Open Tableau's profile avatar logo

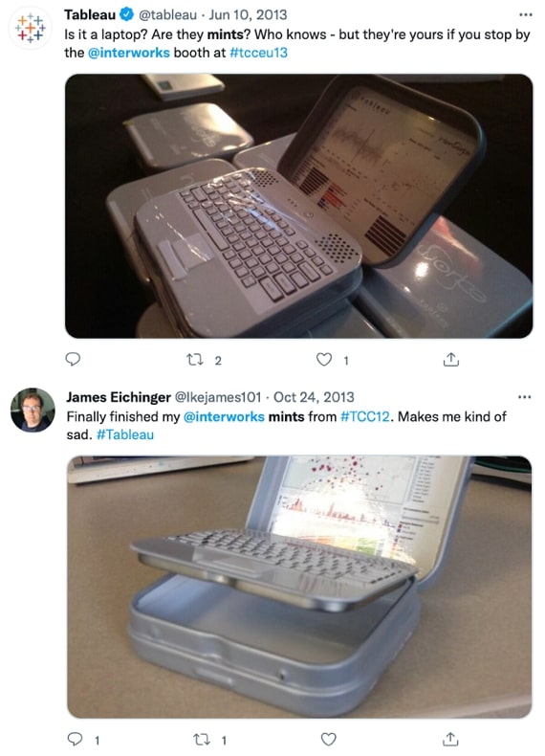point(30,28)
